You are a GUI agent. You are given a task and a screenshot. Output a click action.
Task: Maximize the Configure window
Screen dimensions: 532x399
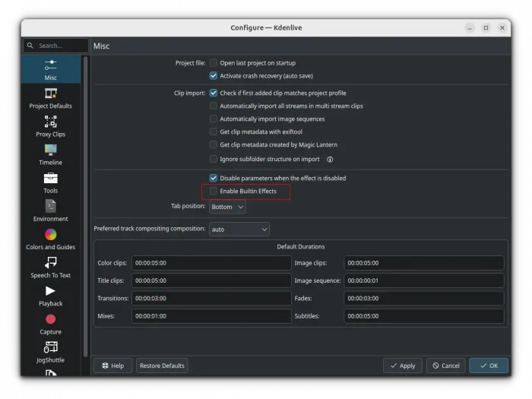(486, 27)
